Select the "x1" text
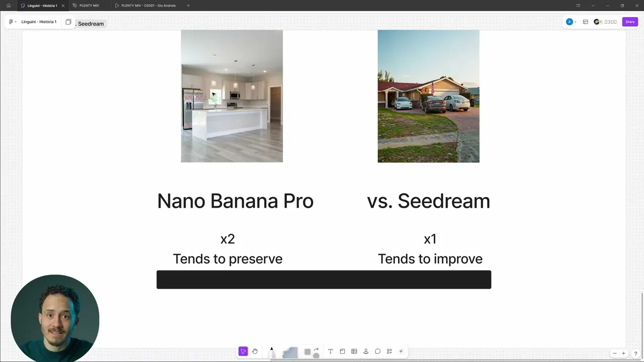Viewport: 644px width, 362px height. pos(430,239)
